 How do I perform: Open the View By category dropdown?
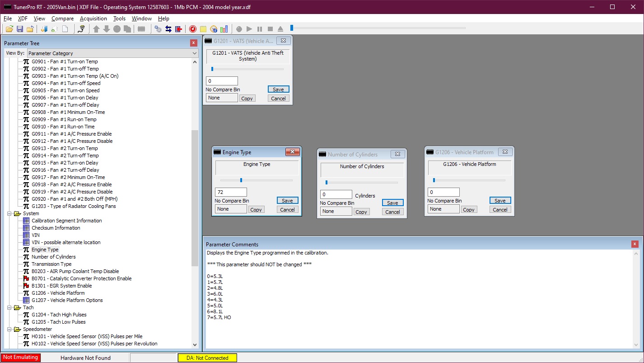point(195,53)
